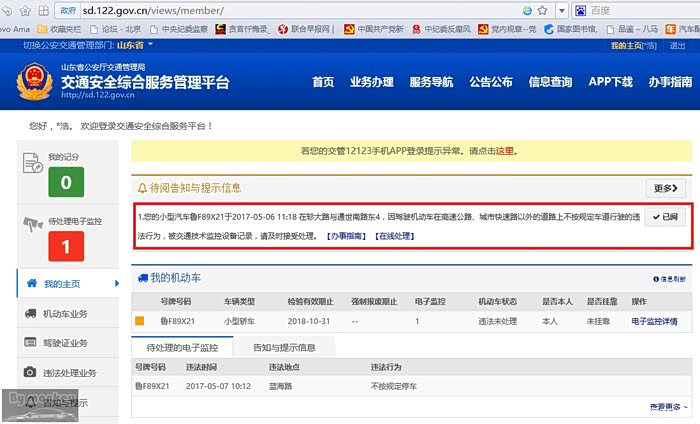Screen dimensions: 700x424
Task: Open the 山东省 province switch dropdown
Action: coord(136,46)
